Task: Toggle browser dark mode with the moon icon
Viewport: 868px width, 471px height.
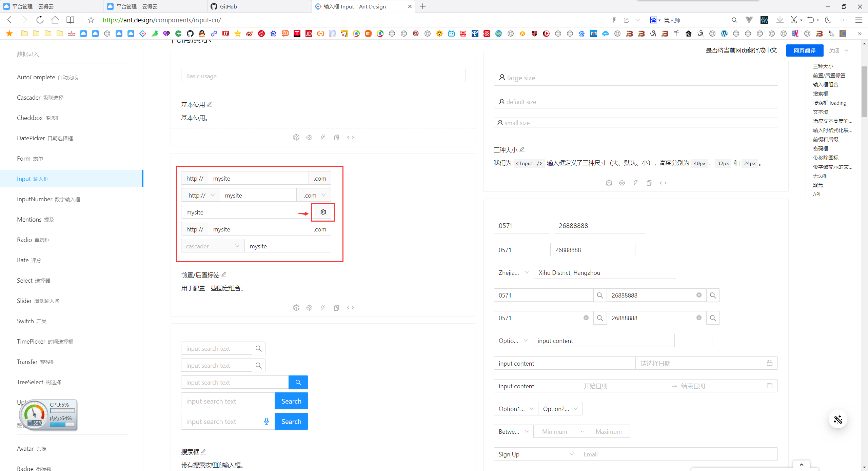Action: click(828, 20)
